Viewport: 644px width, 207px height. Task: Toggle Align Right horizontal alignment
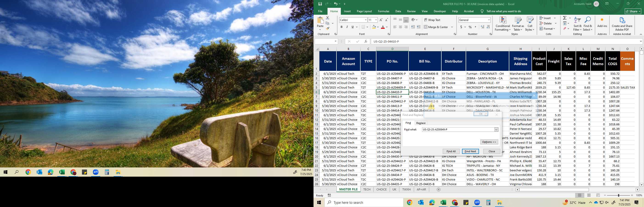point(406,27)
